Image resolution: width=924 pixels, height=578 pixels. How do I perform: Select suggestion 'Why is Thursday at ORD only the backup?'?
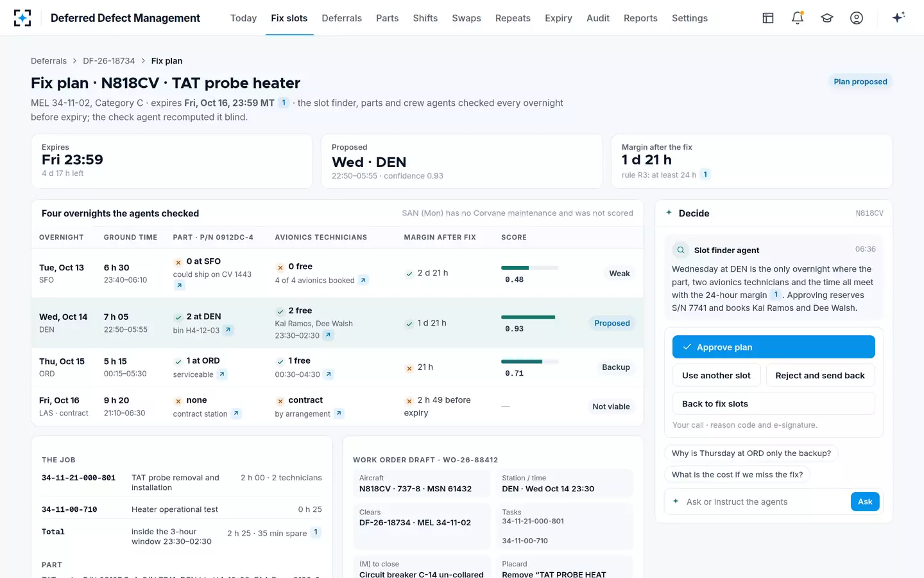pos(751,453)
